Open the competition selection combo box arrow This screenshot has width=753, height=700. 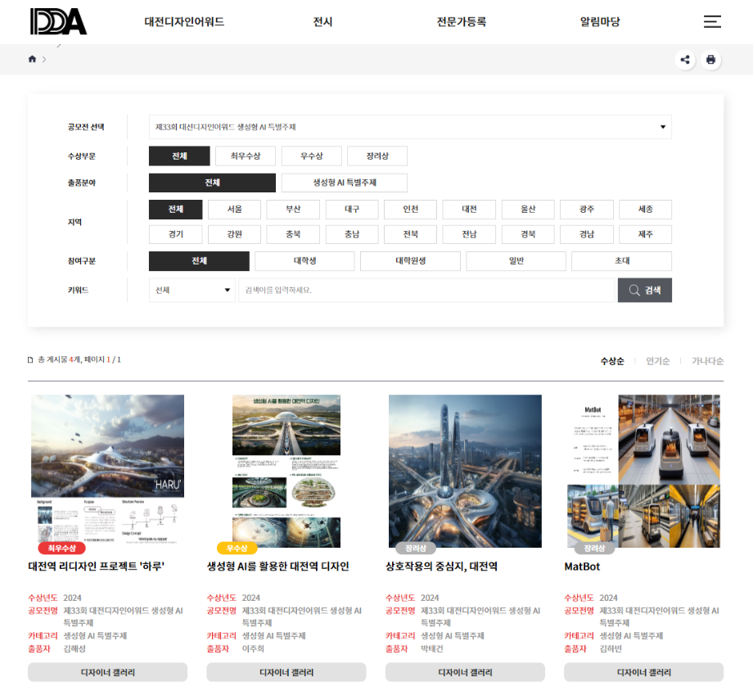coord(661,127)
